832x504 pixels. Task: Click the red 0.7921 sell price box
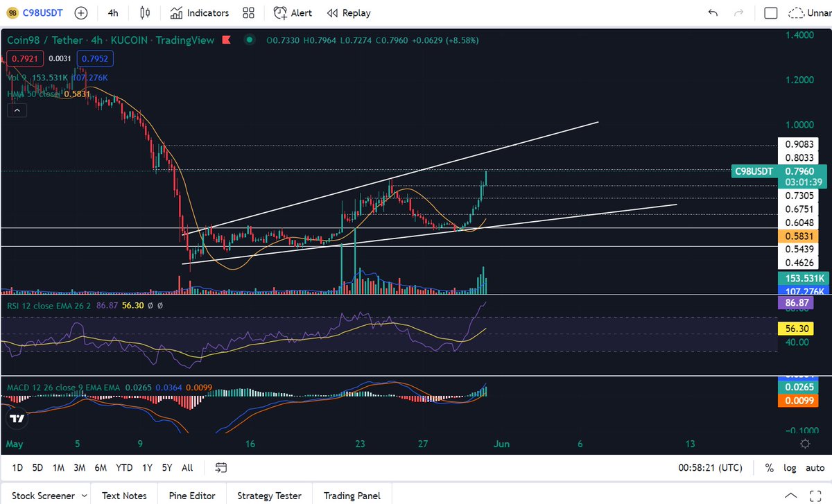[25, 58]
